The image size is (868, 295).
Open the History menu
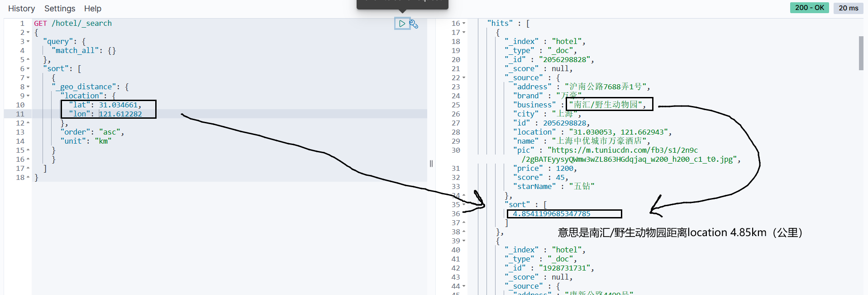click(x=21, y=9)
